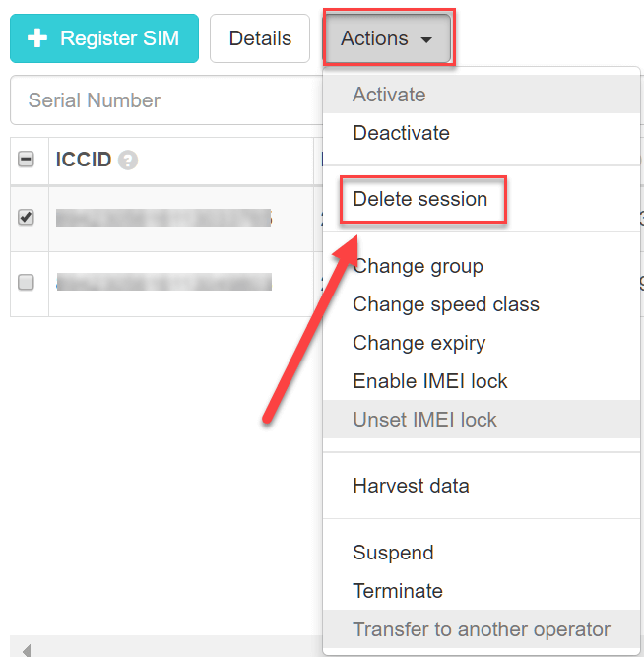644x657 pixels.
Task: Click the plus icon on Register SIM
Action: click(37, 38)
